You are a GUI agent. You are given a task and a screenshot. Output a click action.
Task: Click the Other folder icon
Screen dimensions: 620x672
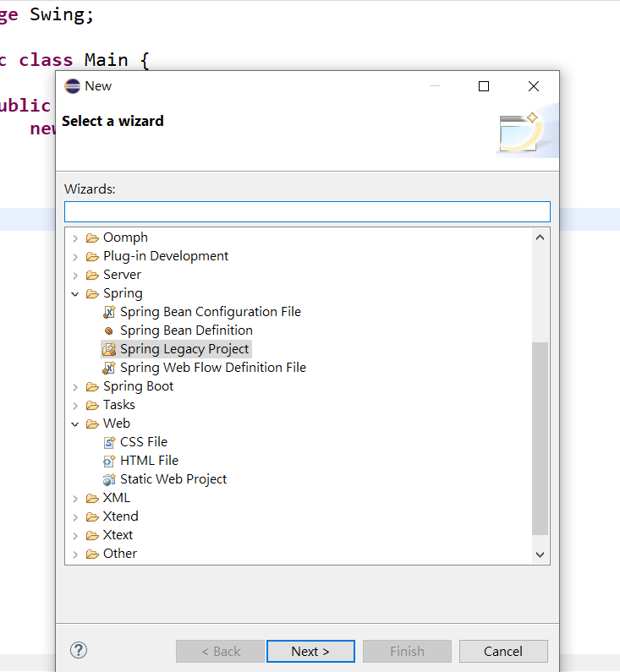click(x=92, y=555)
